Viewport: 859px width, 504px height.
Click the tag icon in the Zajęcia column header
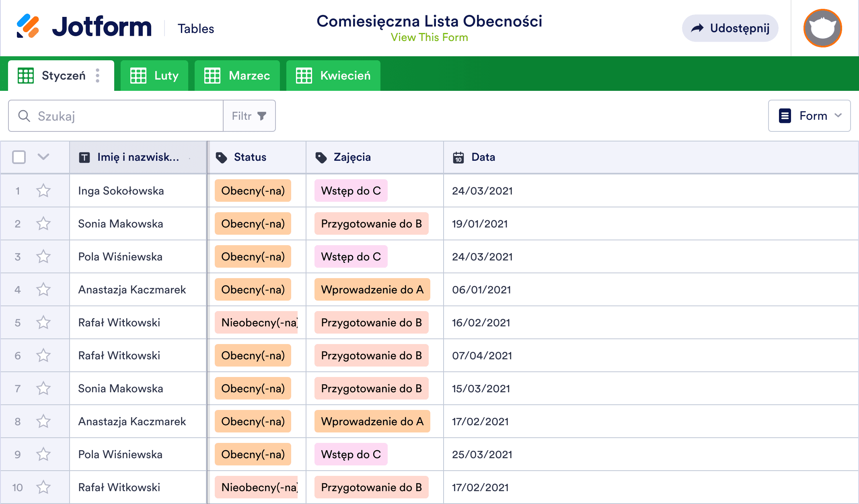coord(321,158)
